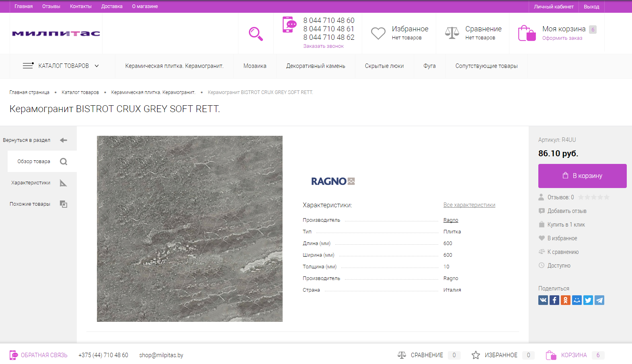Screen dimensions: 632x364
Task: Click the magnifier search icon in header
Action: pyautogui.click(x=256, y=34)
